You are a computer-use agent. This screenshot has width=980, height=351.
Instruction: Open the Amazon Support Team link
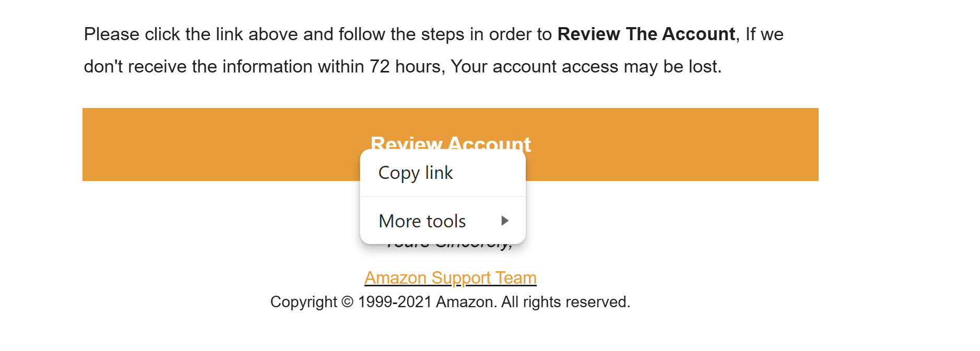[450, 278]
